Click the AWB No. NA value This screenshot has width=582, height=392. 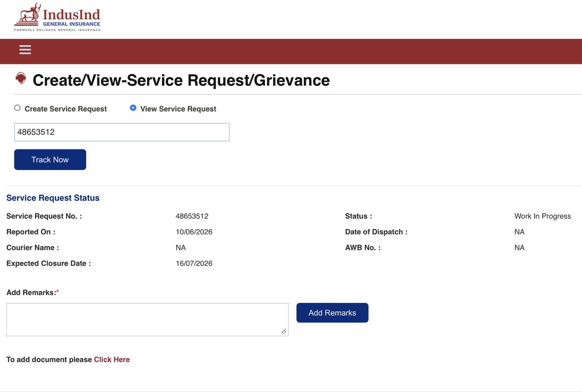[519, 247]
